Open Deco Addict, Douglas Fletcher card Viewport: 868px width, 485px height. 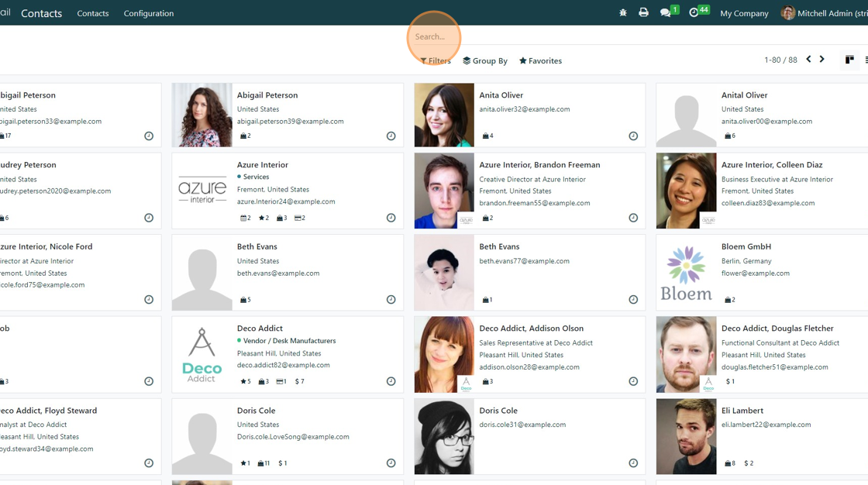[x=762, y=354]
